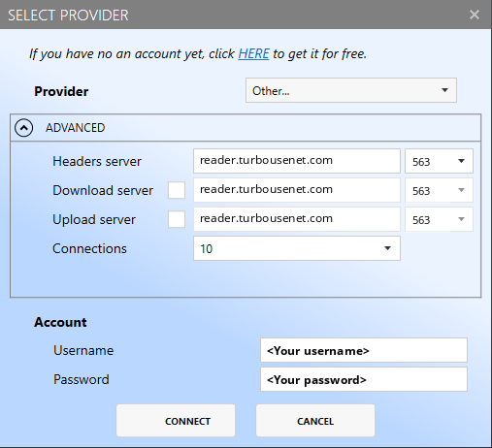This screenshot has height=448, width=492.
Task: Click into the Username input field
Action: 364,350
